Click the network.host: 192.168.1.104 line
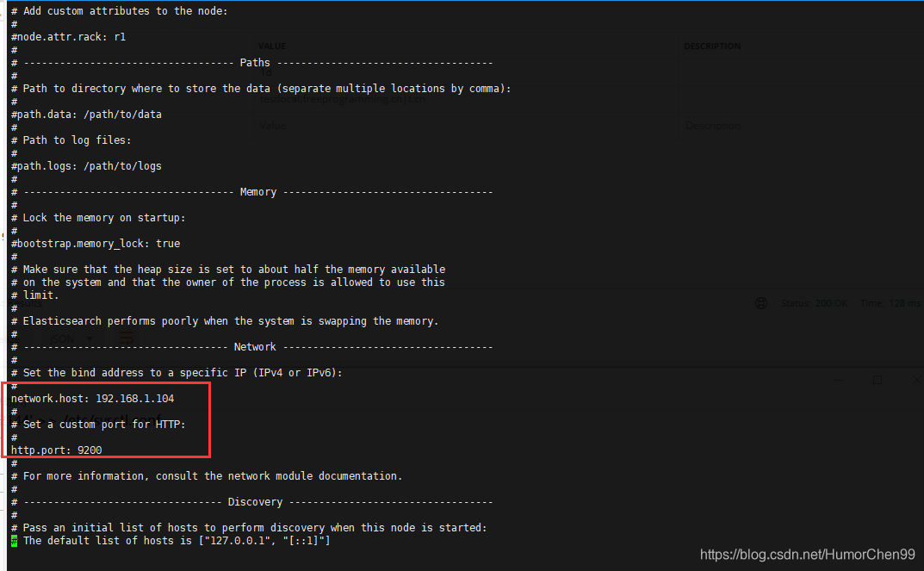Image resolution: width=924 pixels, height=571 pixels. coord(92,399)
